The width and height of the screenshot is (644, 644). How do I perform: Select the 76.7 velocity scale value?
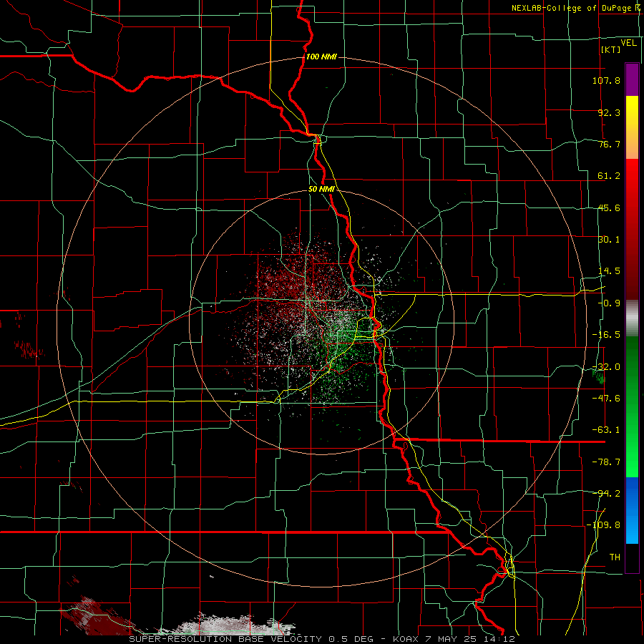coord(609,144)
